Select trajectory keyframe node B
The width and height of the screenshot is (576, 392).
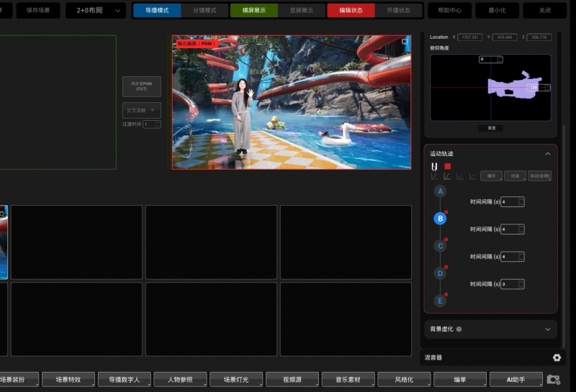(x=440, y=219)
